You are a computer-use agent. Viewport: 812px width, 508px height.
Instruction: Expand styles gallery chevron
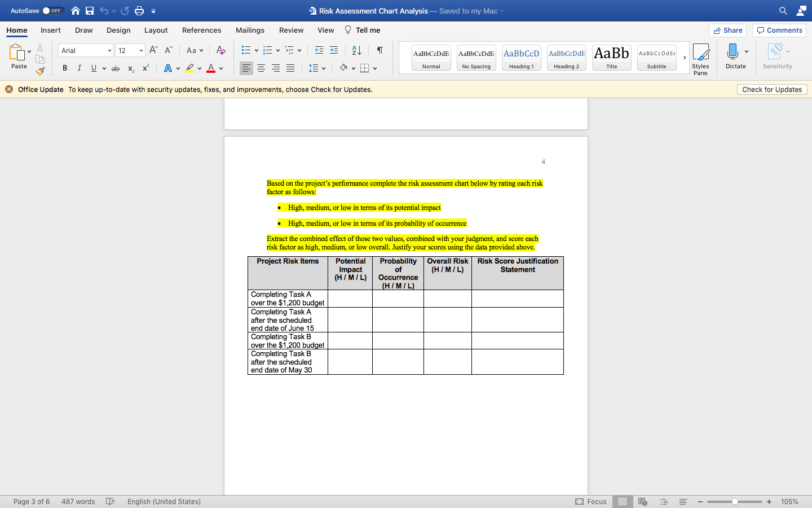(685, 58)
